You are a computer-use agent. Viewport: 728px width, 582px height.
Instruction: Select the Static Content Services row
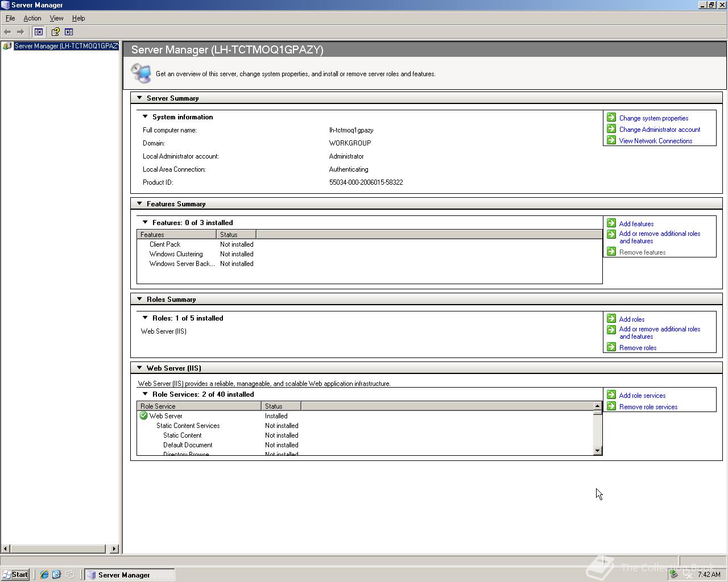pyautogui.click(x=365, y=426)
